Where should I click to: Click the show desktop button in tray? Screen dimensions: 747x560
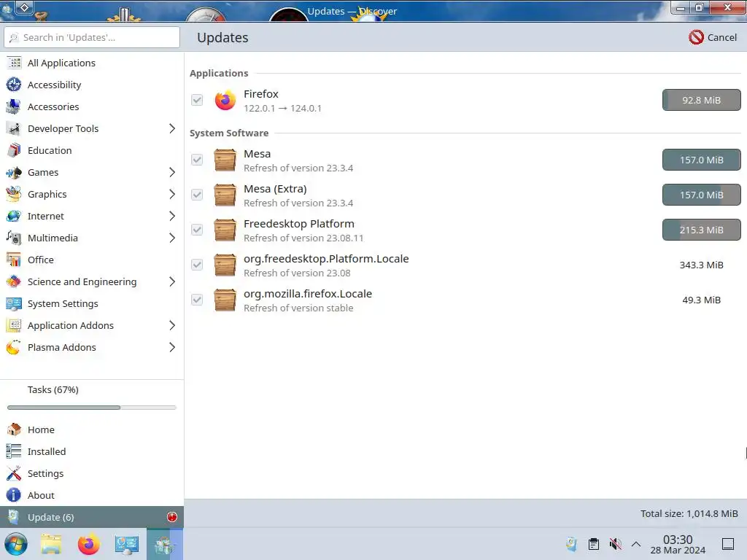click(728, 544)
